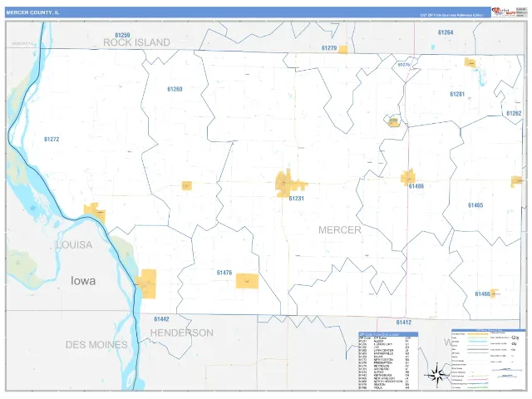
Task: Select the LOUISA county label
Action: coord(74,245)
